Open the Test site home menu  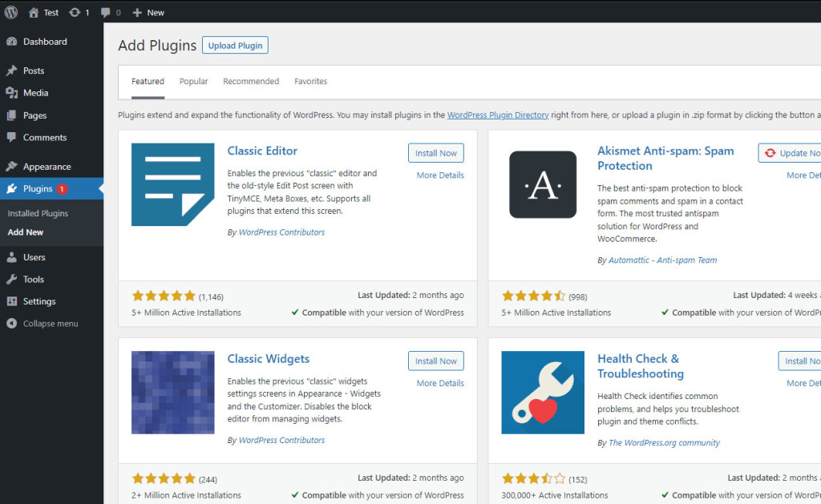[x=43, y=12]
